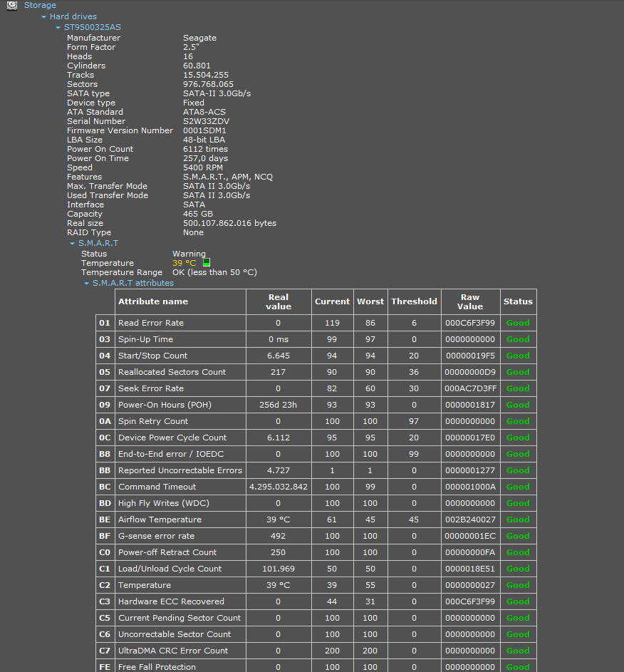This screenshot has width=624, height=672.
Task: Click the Real size value 500.107.862.016 bytes
Action: pyautogui.click(x=229, y=223)
